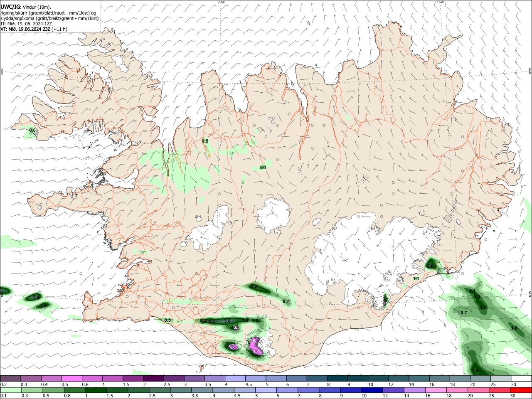Click the 'IT: Mið. 19. 06. 2024 12Z' line
Image resolution: width=532 pixels, height=399 pixels.
(26, 24)
